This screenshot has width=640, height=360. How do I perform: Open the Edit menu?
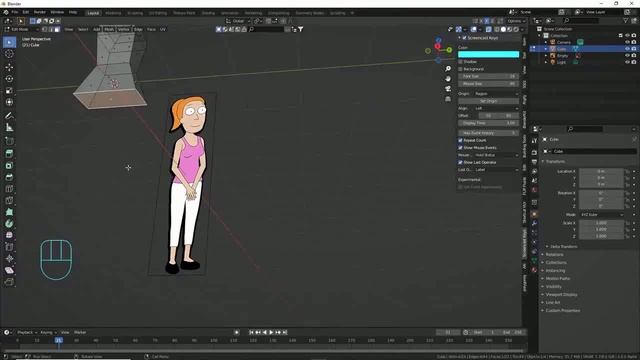tap(26, 12)
